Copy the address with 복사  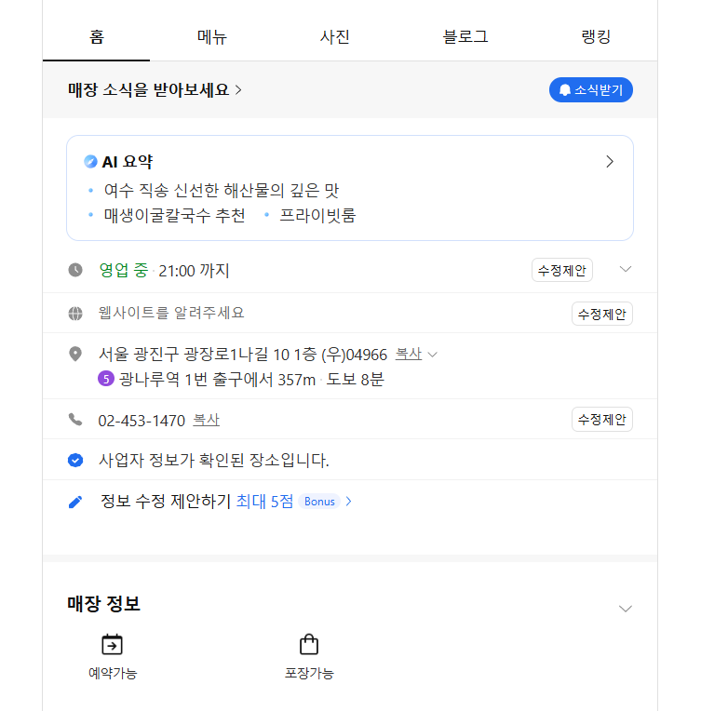point(409,355)
